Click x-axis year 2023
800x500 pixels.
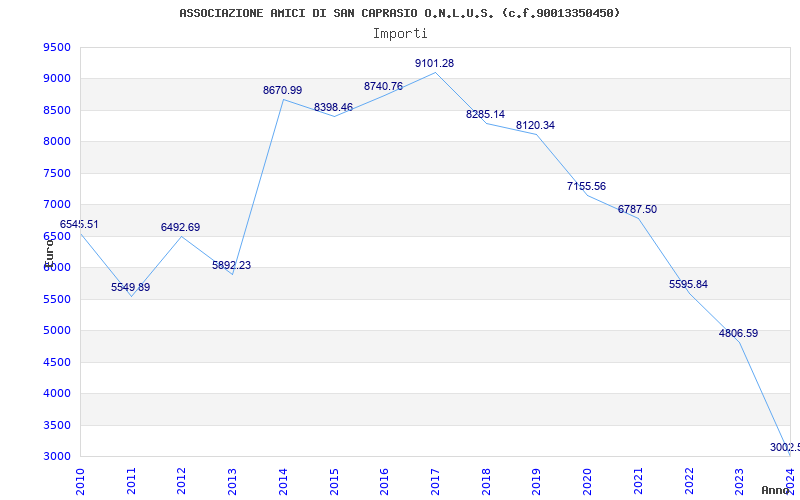(739, 482)
